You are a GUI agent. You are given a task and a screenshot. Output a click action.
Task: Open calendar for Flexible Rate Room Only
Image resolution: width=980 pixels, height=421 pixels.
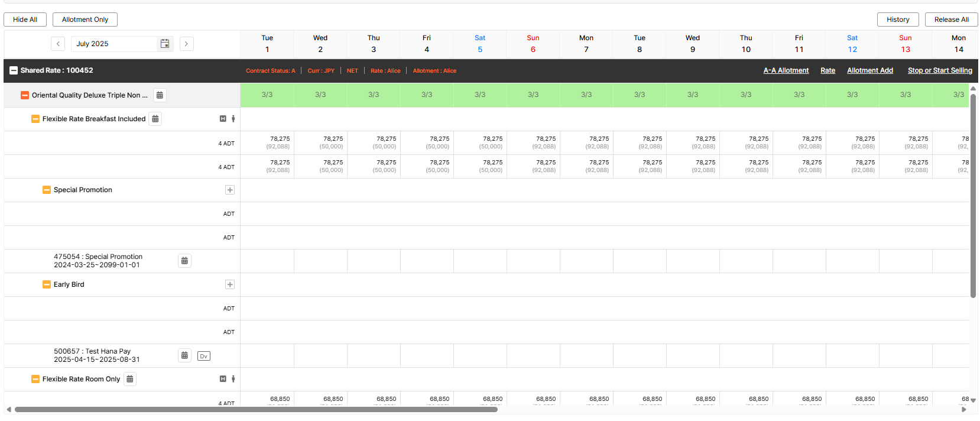(x=130, y=379)
